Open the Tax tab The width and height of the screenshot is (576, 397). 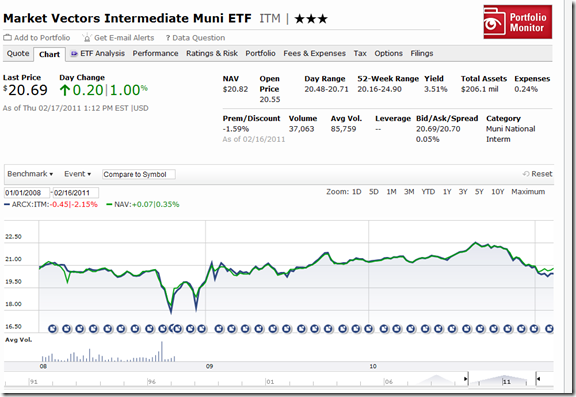point(360,54)
